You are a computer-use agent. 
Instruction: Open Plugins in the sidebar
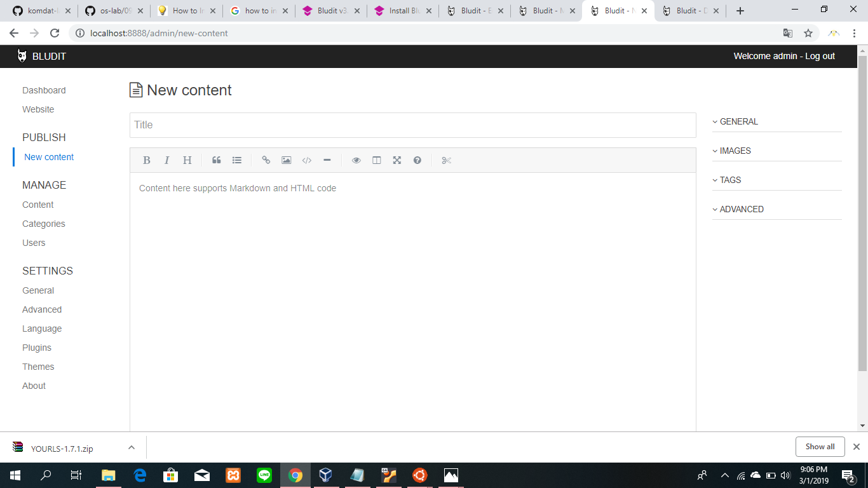(37, 348)
